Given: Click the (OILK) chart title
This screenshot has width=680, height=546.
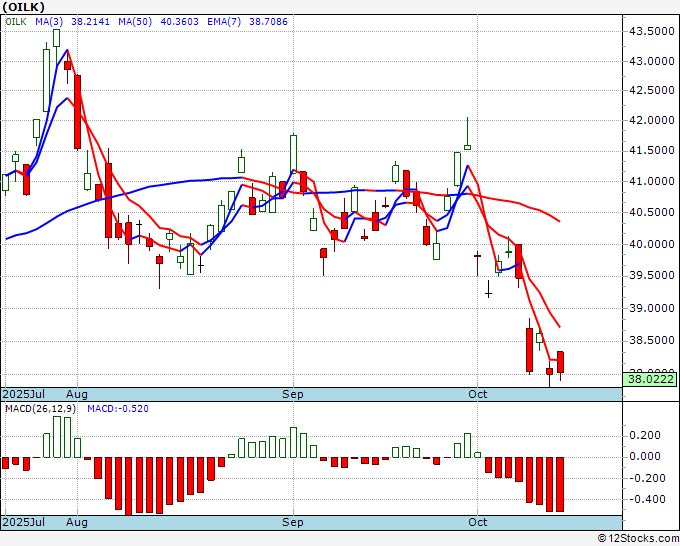Looking at the screenshot, I should [x=23, y=7].
